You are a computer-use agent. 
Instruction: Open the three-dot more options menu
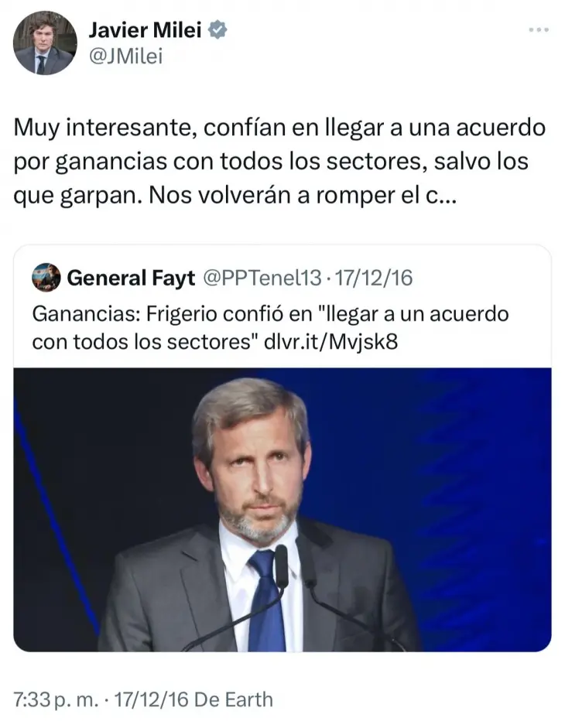coord(539,29)
